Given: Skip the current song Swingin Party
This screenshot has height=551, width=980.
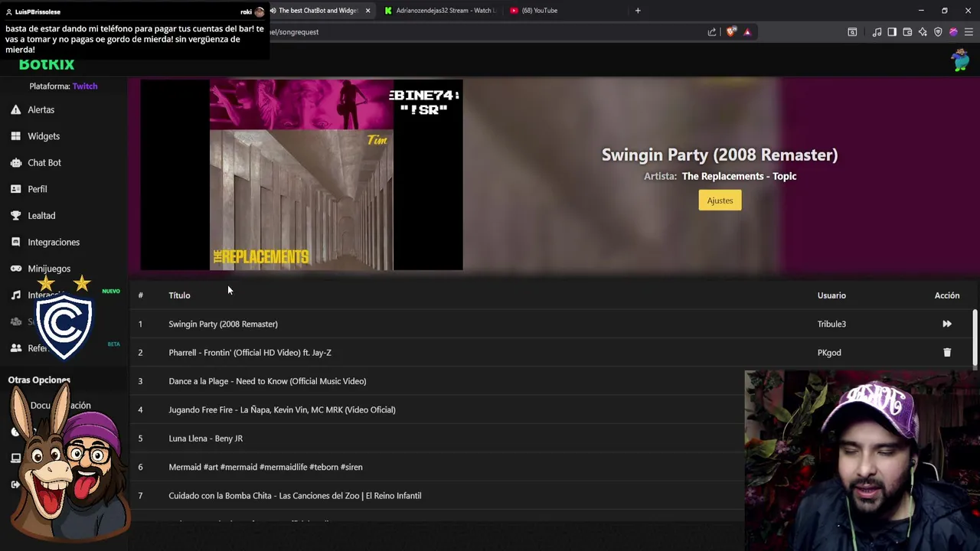Looking at the screenshot, I should click(x=947, y=324).
